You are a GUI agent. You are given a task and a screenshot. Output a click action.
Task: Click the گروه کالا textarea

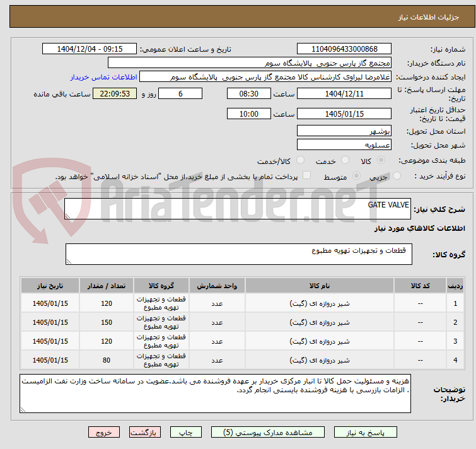click(238, 254)
